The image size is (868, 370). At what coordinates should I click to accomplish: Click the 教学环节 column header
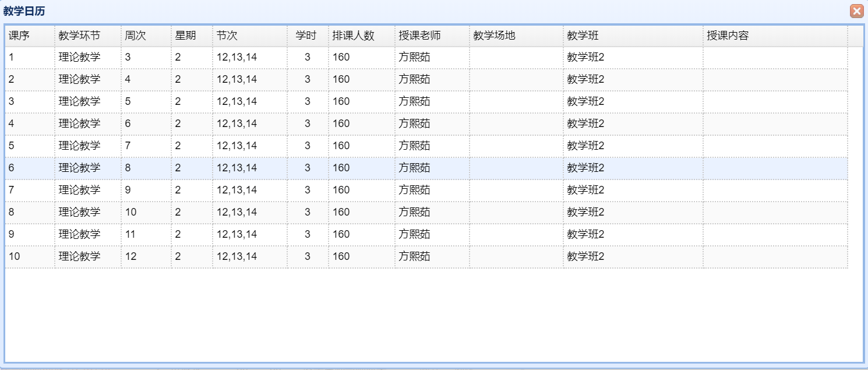[88, 36]
